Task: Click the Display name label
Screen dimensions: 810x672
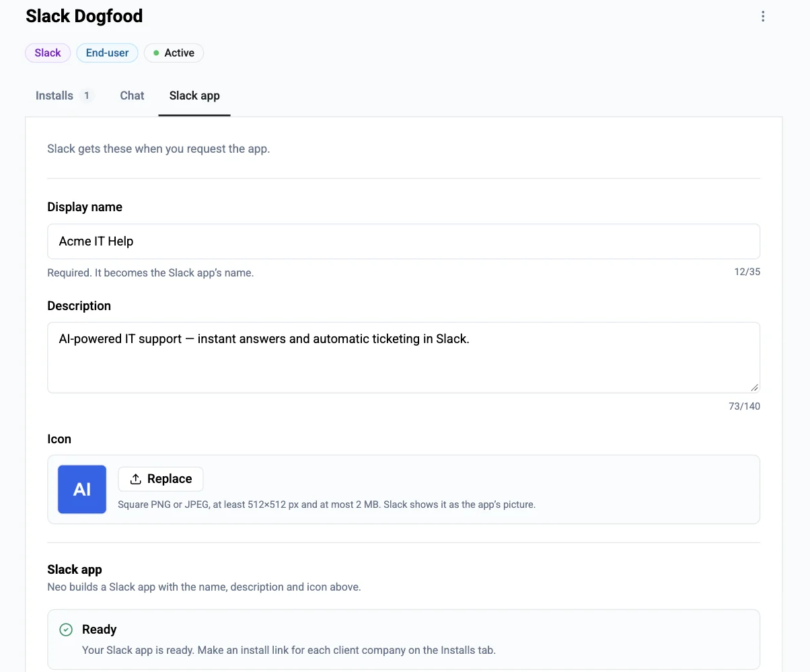Action: 85,207
